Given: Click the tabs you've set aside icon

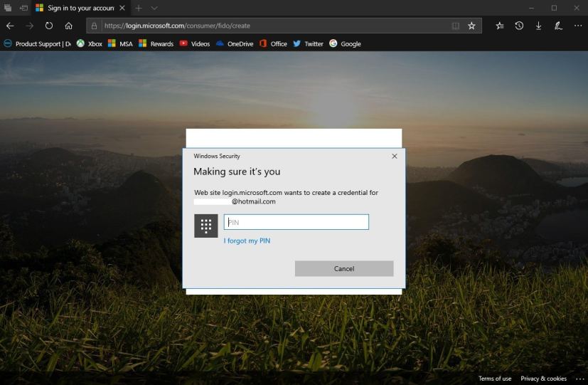Looking at the screenshot, I should coord(8,8).
